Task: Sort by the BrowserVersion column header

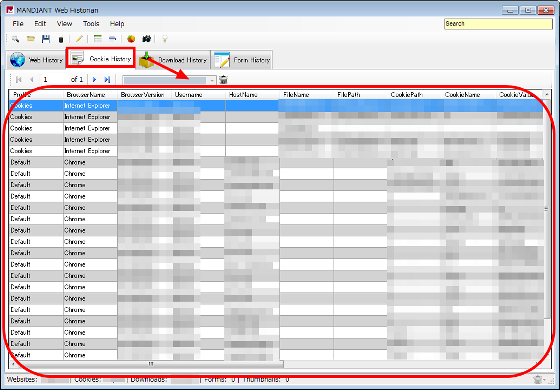Action: (144, 95)
